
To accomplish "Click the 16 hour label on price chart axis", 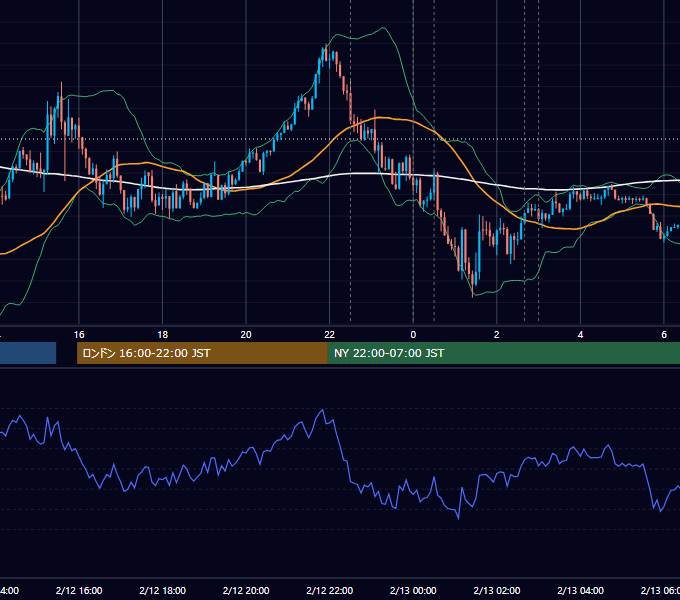I will 79,335.
